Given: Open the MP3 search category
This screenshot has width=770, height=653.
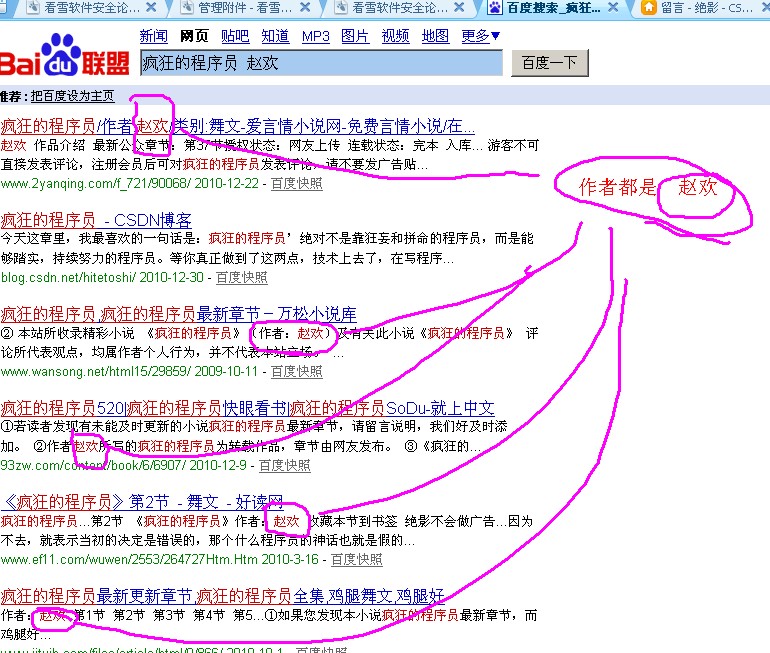Looking at the screenshot, I should point(316,36).
